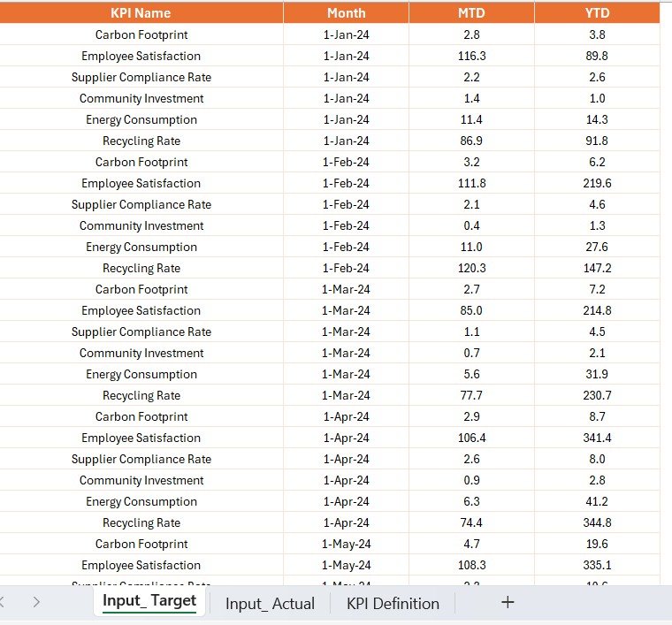Image resolution: width=672 pixels, height=625 pixels.
Task: Click YTD value 214.8
Action: (597, 310)
